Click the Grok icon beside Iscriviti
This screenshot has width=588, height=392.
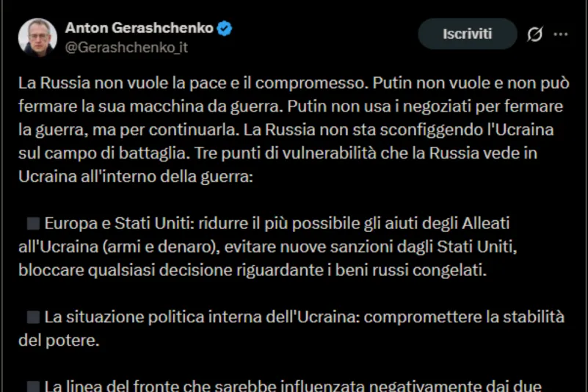535,34
